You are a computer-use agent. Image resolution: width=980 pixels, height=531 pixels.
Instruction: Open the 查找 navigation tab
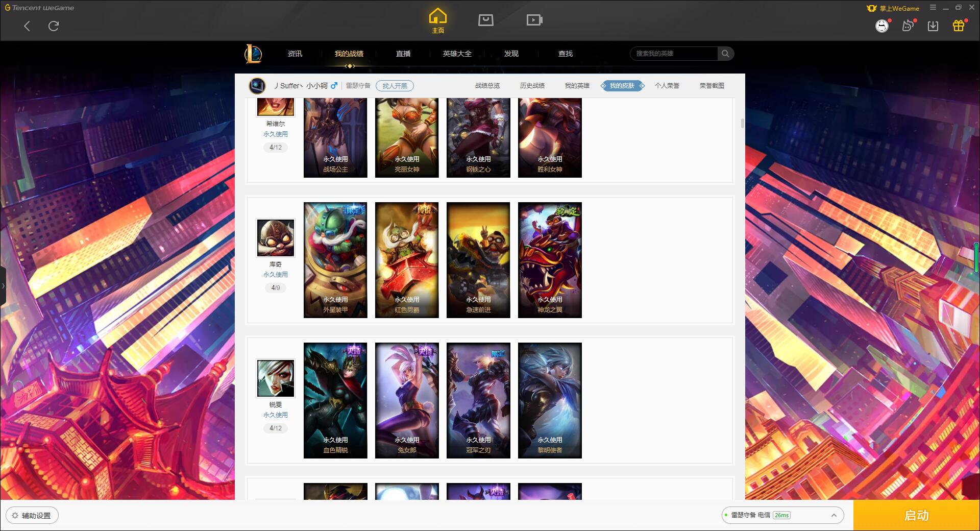coord(566,54)
